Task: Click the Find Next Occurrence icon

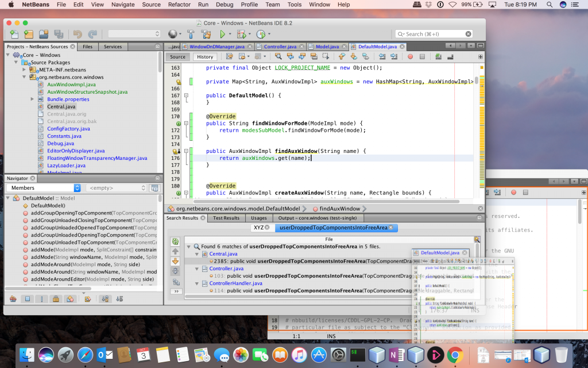Action: coord(302,57)
